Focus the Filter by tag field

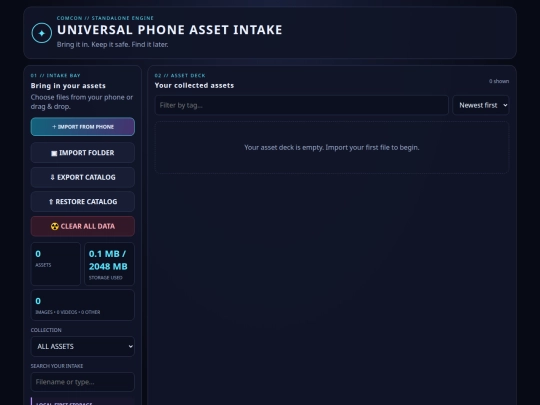pyautogui.click(x=302, y=105)
